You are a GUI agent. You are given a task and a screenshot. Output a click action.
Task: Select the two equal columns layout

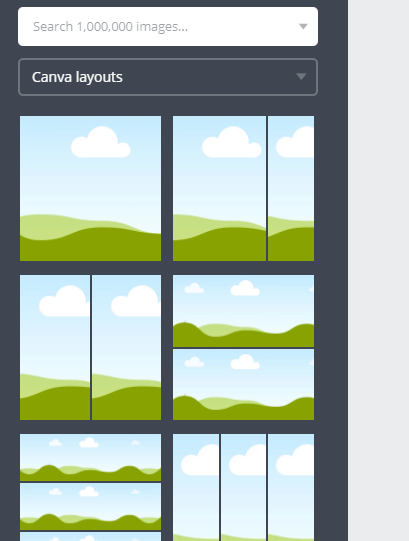click(90, 347)
